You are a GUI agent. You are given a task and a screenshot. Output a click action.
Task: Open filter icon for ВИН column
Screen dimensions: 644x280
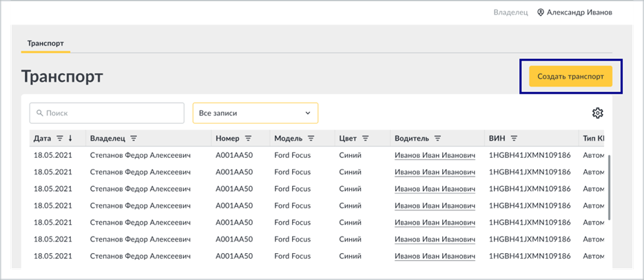[514, 139]
